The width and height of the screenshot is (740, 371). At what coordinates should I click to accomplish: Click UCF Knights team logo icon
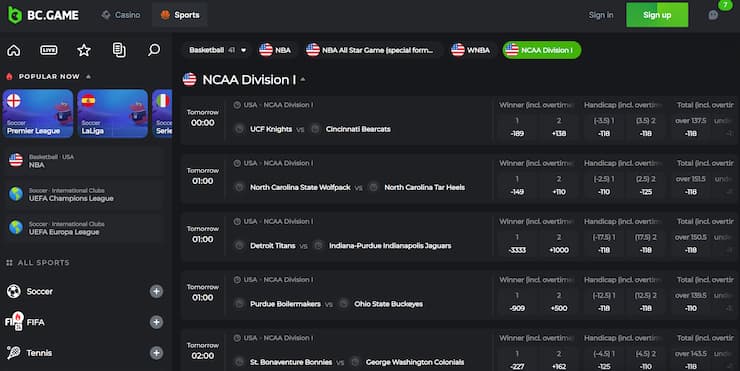point(239,129)
